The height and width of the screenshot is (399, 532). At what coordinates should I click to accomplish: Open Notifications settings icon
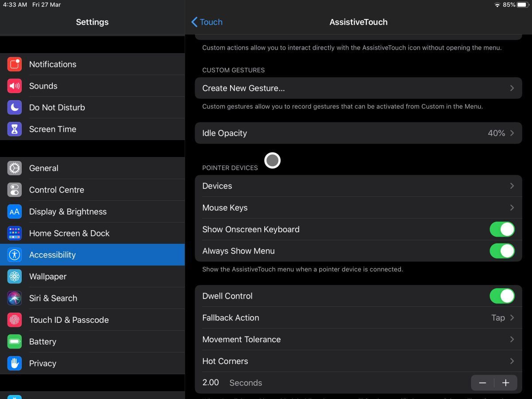pos(14,64)
